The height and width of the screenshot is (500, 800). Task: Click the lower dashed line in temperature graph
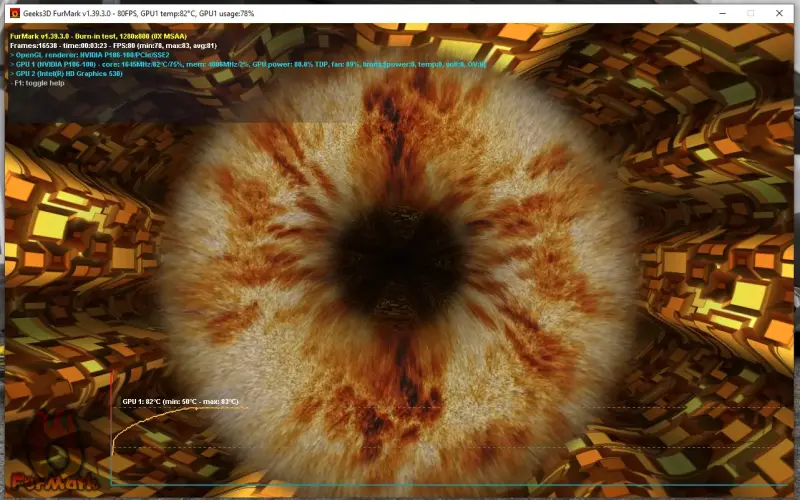[500, 447]
